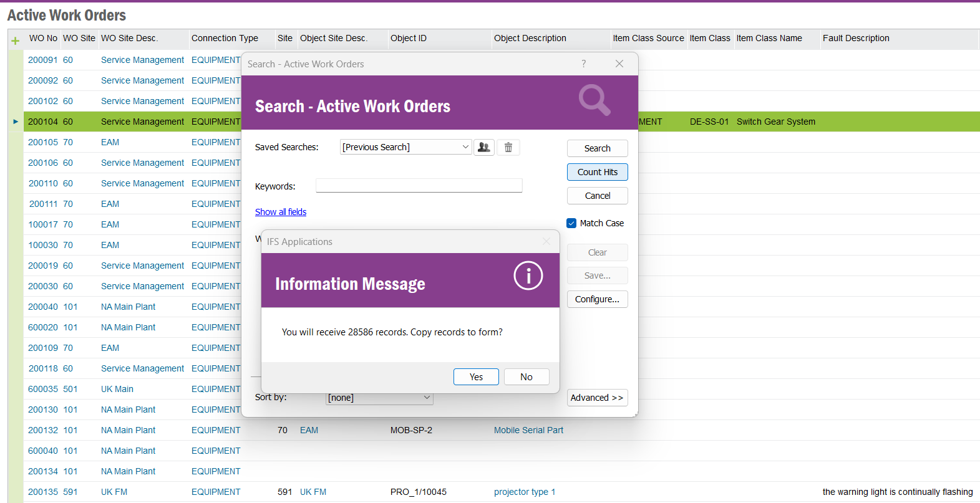Image resolution: width=980 pixels, height=503 pixels.
Task: Click the delete saved search trash icon
Action: coord(508,147)
